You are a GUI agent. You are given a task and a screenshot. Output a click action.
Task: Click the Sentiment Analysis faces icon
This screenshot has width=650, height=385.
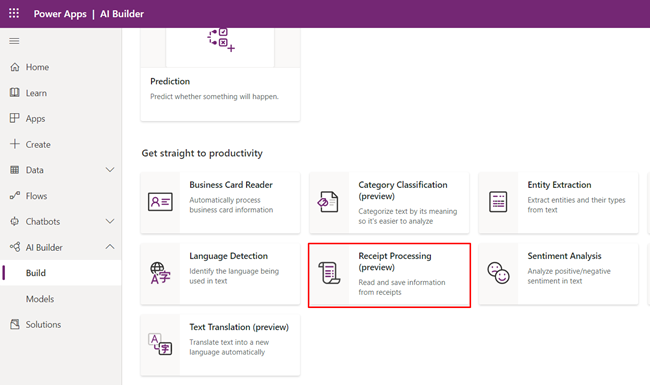(498, 273)
